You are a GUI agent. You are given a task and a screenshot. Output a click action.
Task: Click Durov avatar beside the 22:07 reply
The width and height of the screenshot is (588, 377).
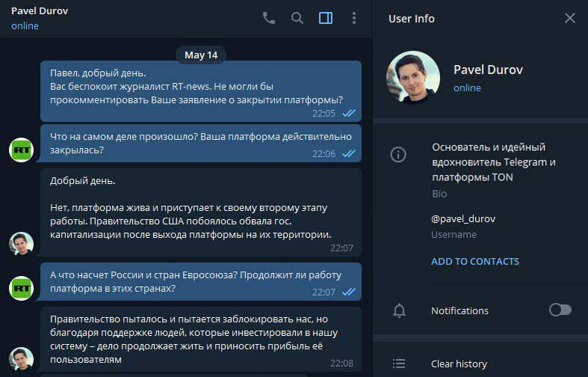click(22, 244)
